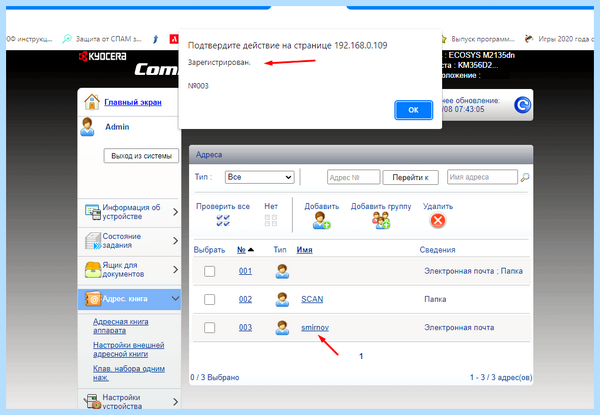Open Адресная книга аппарата link
Viewport: 600px width, 415px height.
pyautogui.click(x=121, y=326)
